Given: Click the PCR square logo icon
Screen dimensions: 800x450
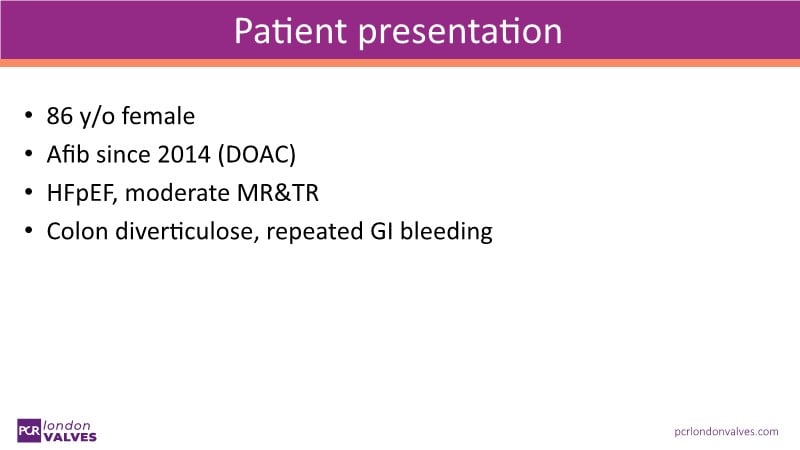Looking at the screenshot, I should [x=28, y=428].
